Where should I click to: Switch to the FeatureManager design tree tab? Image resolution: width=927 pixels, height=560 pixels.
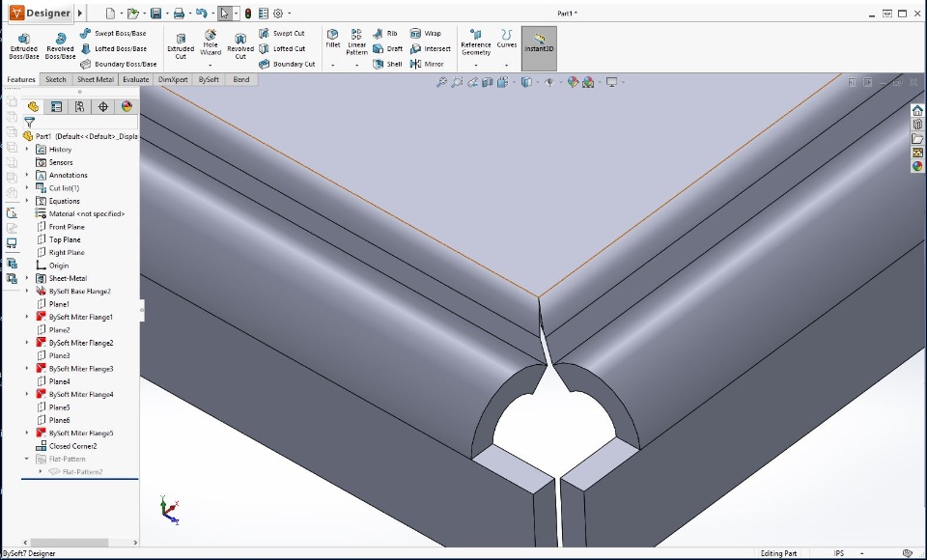(x=33, y=106)
